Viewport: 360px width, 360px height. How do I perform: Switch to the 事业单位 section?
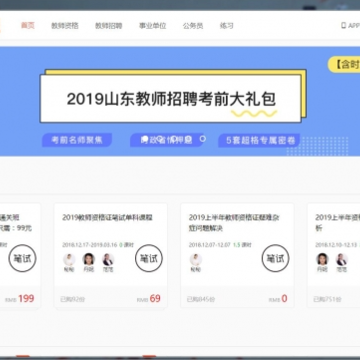point(153,26)
